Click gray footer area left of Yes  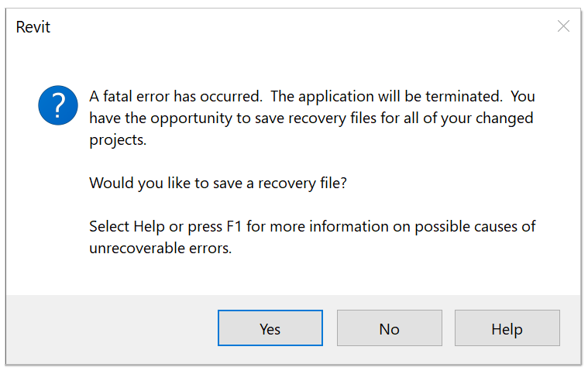108,328
